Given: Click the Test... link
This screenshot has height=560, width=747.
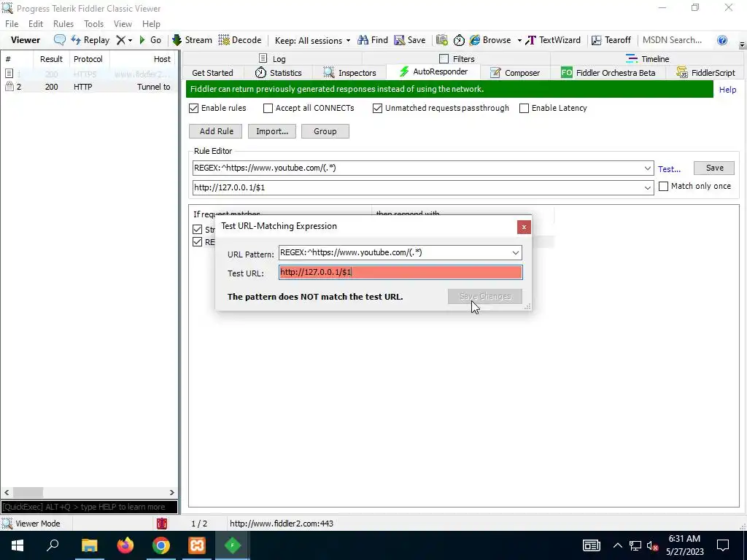Looking at the screenshot, I should tap(669, 169).
